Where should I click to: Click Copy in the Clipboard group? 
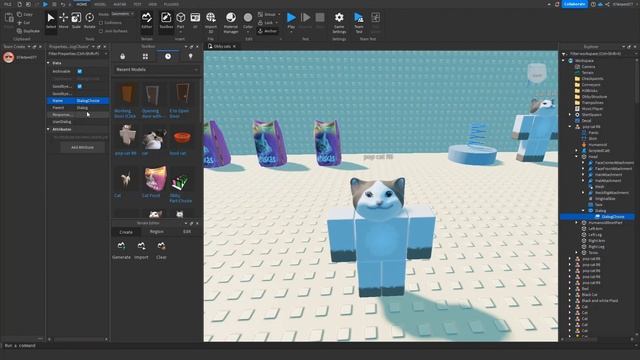point(24,14)
